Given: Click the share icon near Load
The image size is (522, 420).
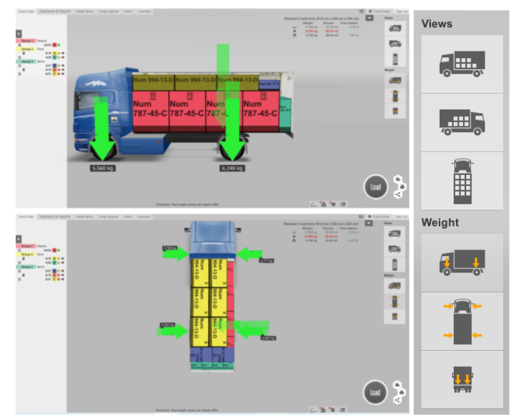Looking at the screenshot, I should (x=399, y=195).
